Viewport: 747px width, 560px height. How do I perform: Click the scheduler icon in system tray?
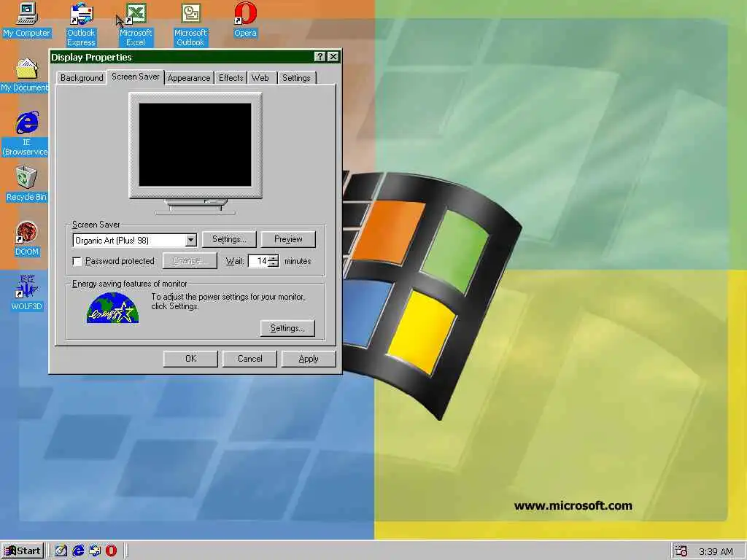(681, 551)
